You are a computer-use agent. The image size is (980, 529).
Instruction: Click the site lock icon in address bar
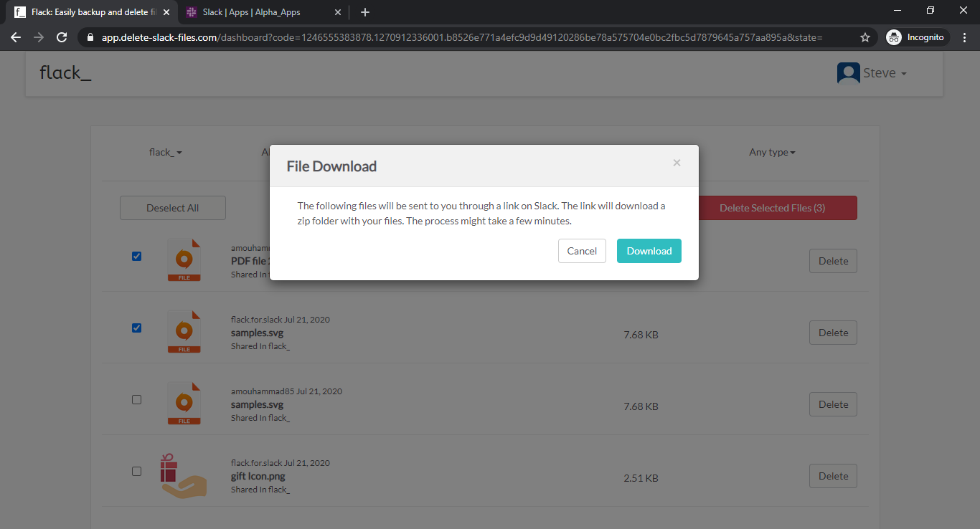(90, 37)
